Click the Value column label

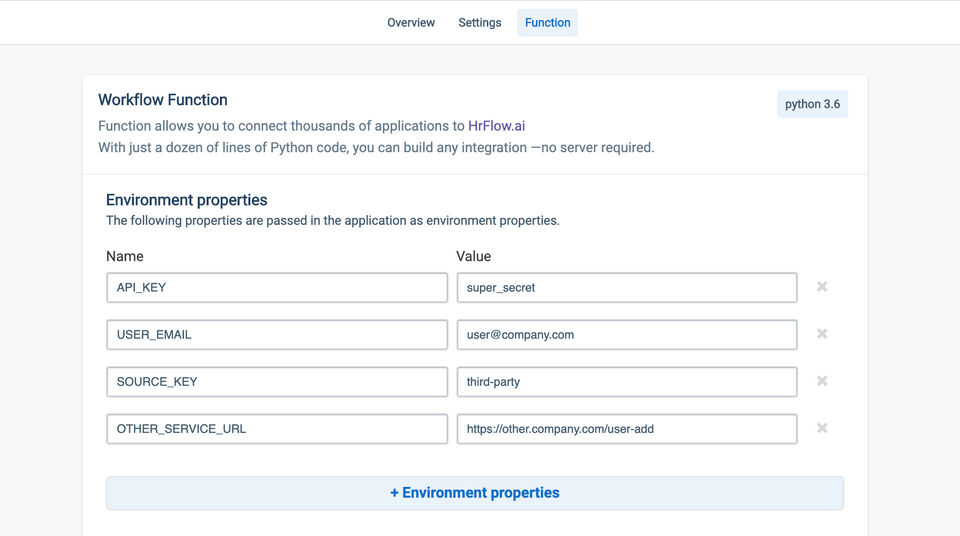pos(473,256)
